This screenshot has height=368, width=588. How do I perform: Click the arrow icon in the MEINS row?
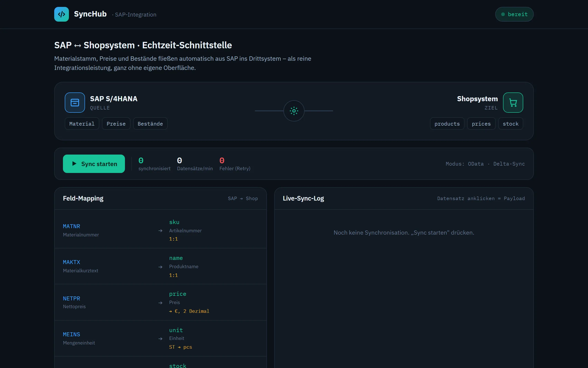[x=160, y=339]
